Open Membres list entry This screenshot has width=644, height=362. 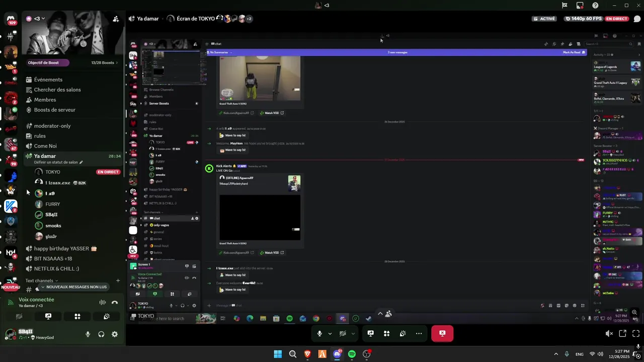tap(45, 100)
